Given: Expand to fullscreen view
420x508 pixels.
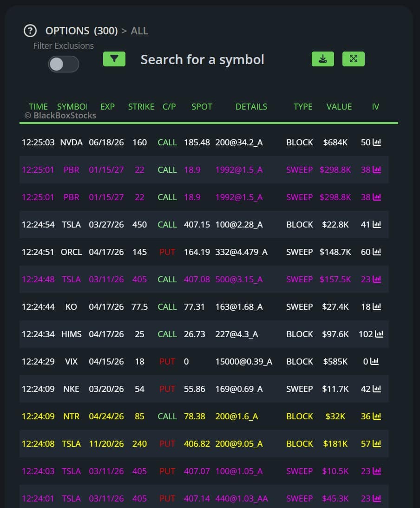Looking at the screenshot, I should 353,59.
